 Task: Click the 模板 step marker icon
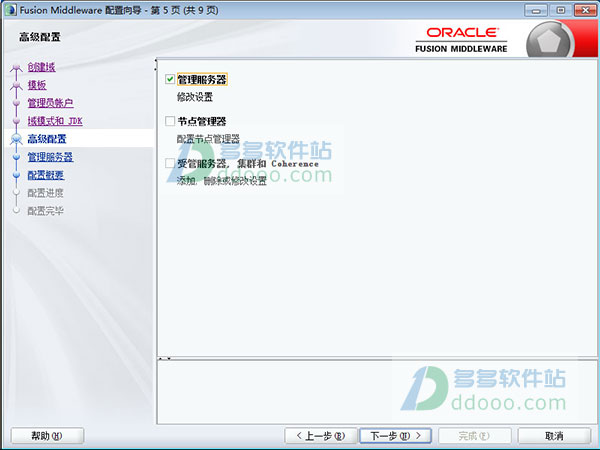(16, 85)
